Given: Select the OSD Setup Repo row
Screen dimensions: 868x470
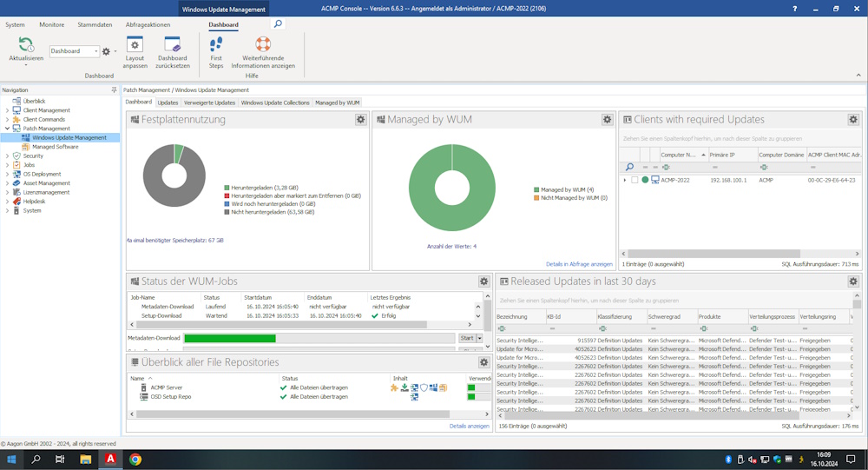Looking at the screenshot, I should (309, 397).
